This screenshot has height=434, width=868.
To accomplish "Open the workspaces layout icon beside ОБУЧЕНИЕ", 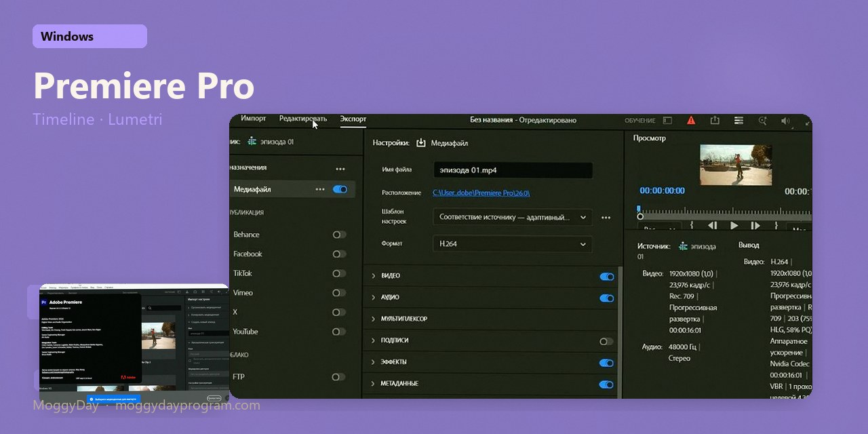I will click(667, 121).
